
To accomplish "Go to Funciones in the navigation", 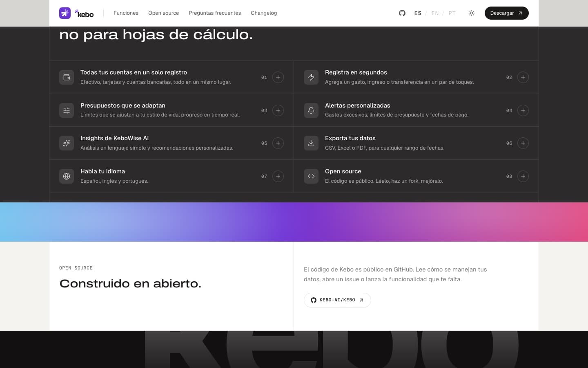I will pos(126,13).
